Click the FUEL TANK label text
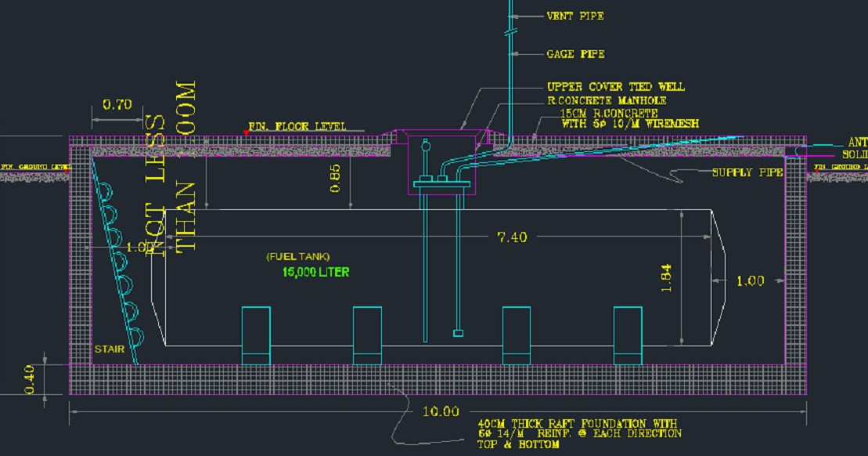This screenshot has height=456, width=868. (298, 255)
